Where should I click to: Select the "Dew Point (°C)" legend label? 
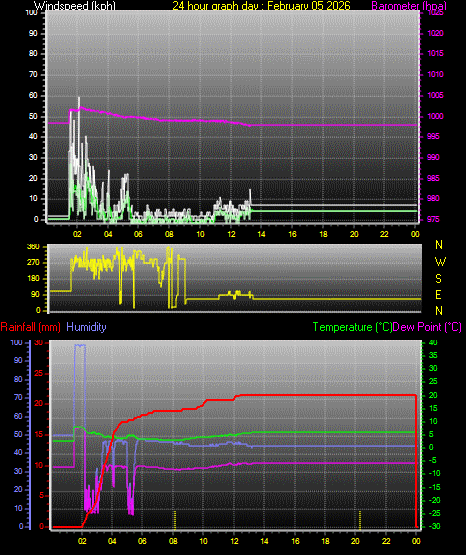tap(427, 327)
